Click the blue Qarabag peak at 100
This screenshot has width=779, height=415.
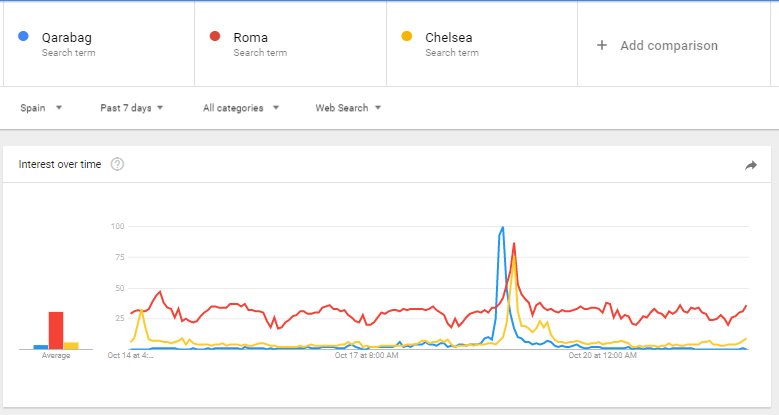[x=502, y=228]
